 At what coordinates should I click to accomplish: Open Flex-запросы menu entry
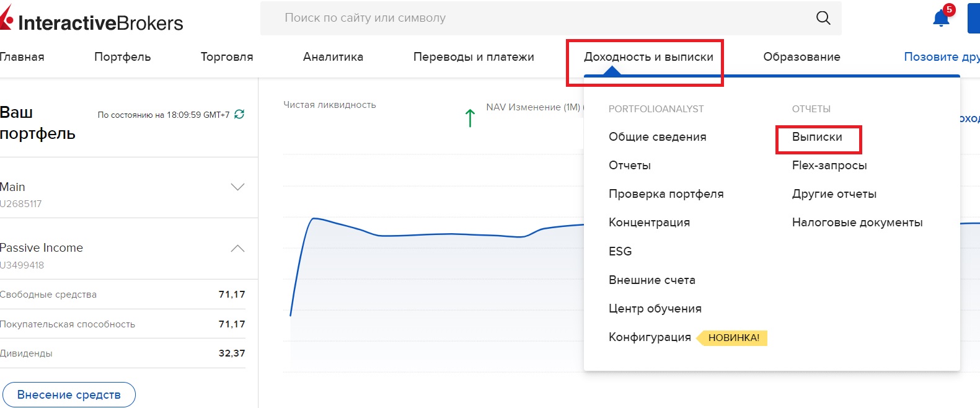[829, 166]
